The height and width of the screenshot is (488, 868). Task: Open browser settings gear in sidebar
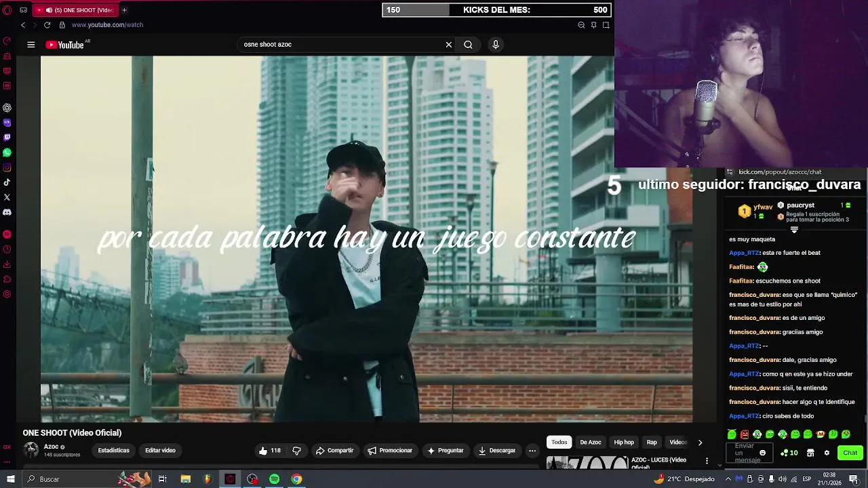[7, 294]
